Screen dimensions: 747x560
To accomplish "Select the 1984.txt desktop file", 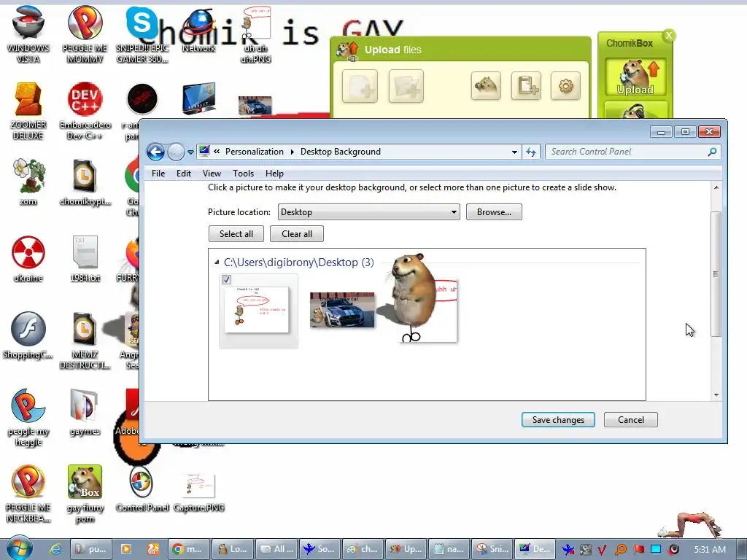I will point(85,259).
